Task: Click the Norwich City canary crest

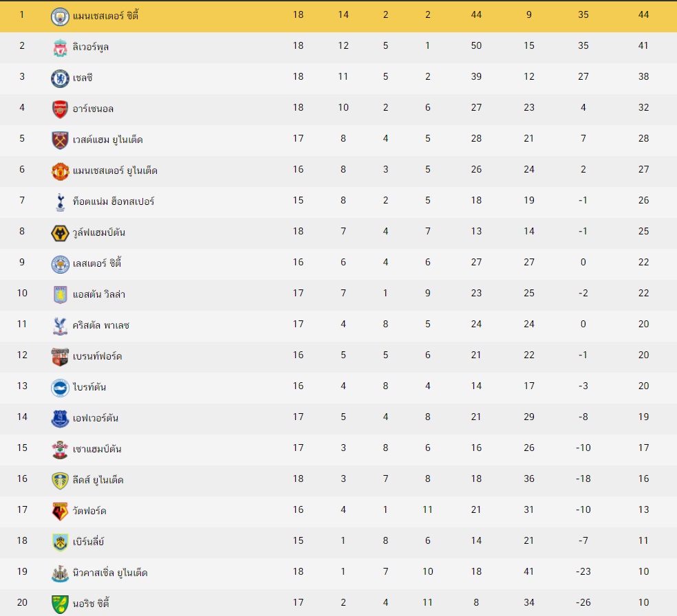Action: (60, 604)
